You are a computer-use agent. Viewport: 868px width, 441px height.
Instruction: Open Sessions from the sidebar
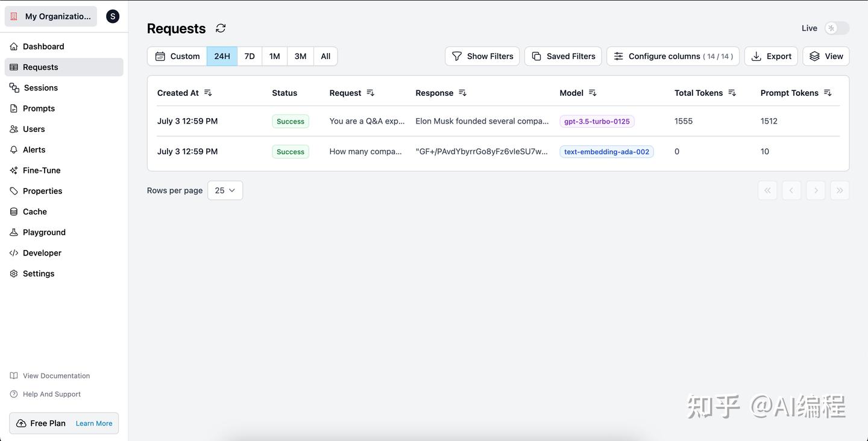click(x=40, y=87)
